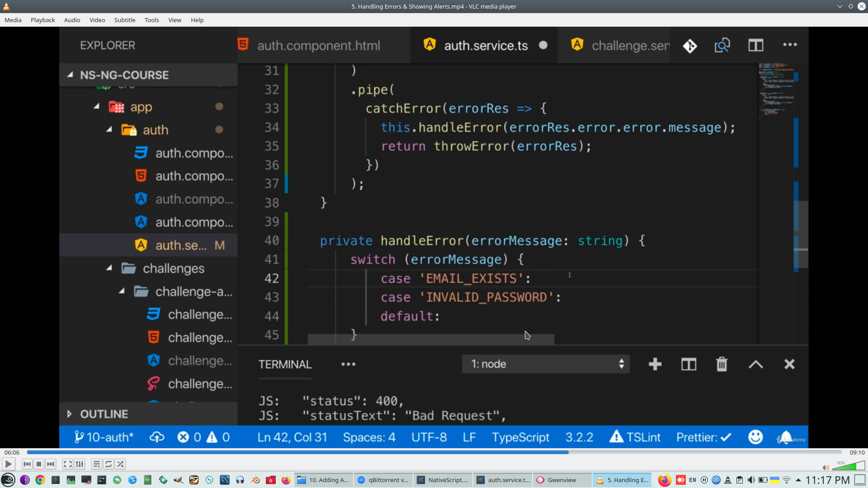Go to previous media track
This screenshot has width=868, height=488.
coord(27,464)
